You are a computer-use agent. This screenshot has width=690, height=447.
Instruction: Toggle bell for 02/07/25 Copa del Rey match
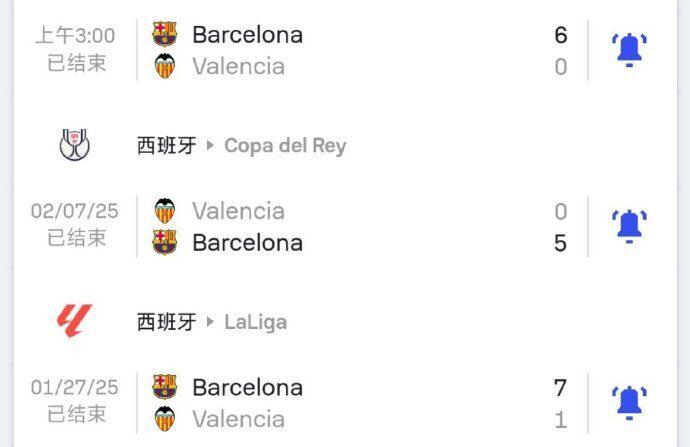[629, 226]
